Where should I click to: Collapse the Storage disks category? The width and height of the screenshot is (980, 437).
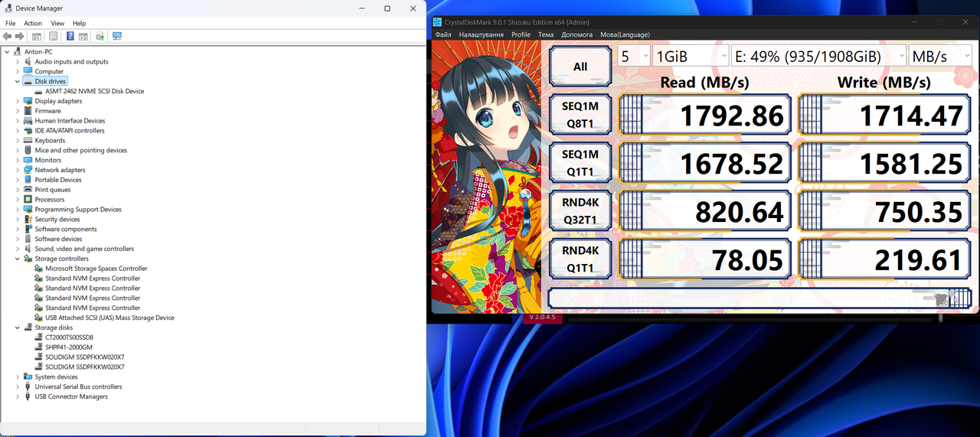pyautogui.click(x=18, y=328)
